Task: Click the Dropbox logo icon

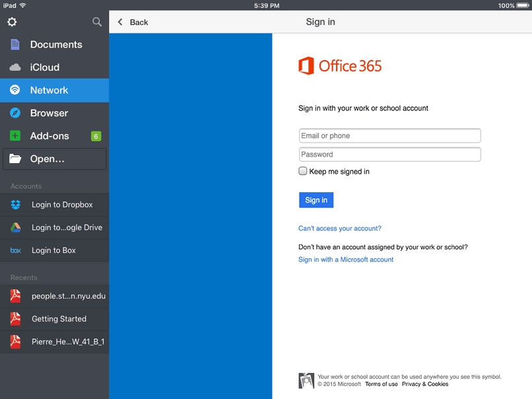Action: [16, 204]
